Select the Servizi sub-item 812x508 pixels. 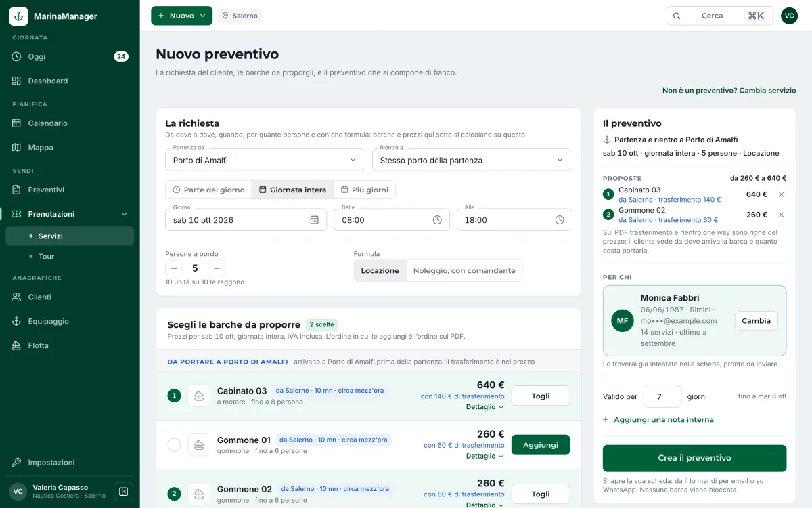pos(70,236)
